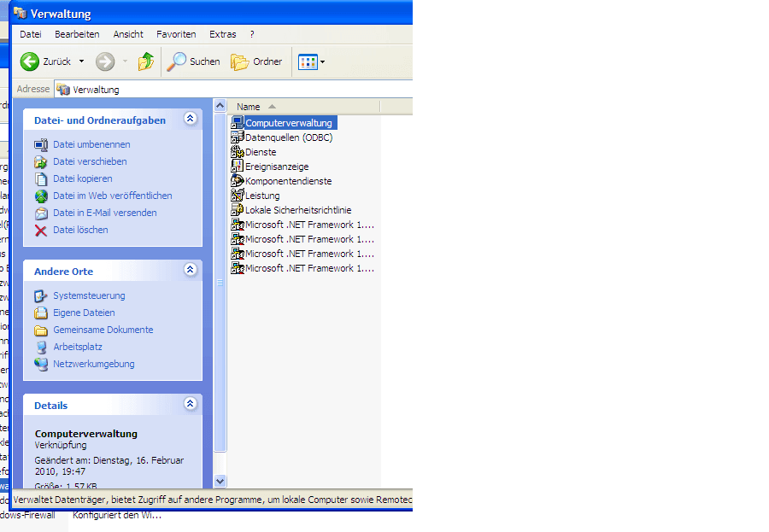
Task: Select the Lokale Sicherheitsrichtlinie icon
Action: 238,210
